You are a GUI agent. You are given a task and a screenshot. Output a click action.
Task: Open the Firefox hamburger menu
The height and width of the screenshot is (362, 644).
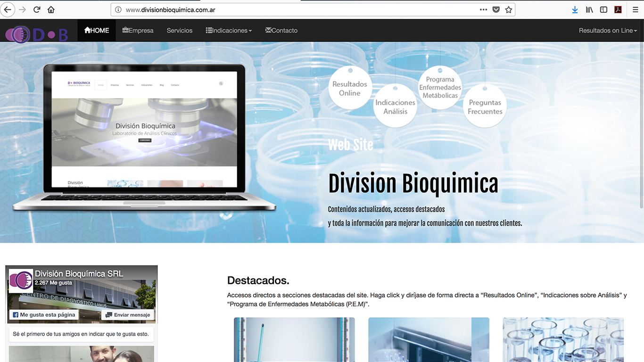pos(635,9)
